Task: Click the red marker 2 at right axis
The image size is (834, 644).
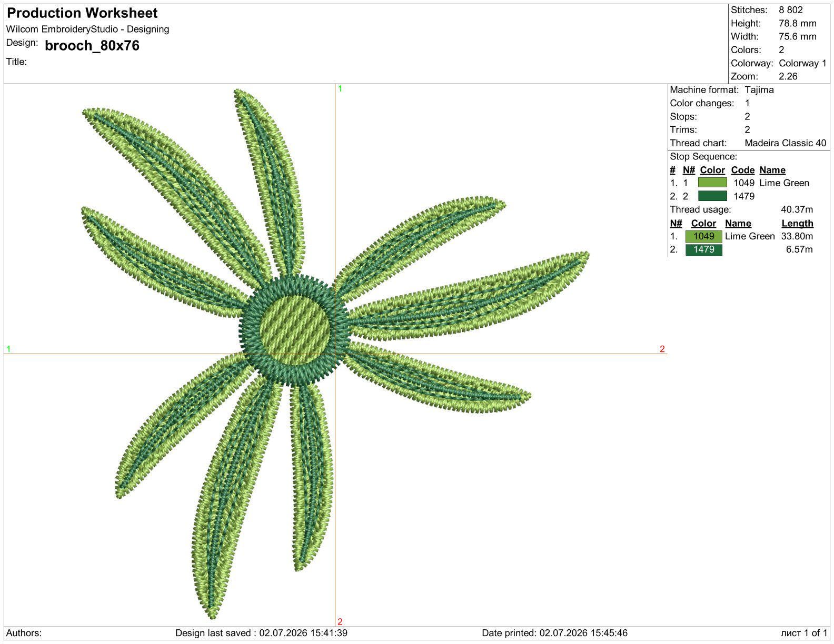Action: pos(662,349)
